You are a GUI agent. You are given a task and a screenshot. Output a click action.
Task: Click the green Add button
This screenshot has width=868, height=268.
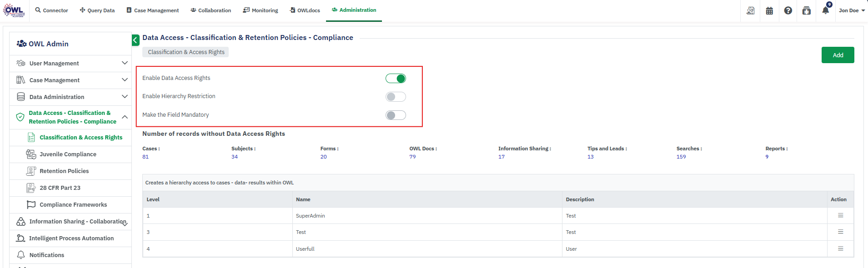pos(838,55)
